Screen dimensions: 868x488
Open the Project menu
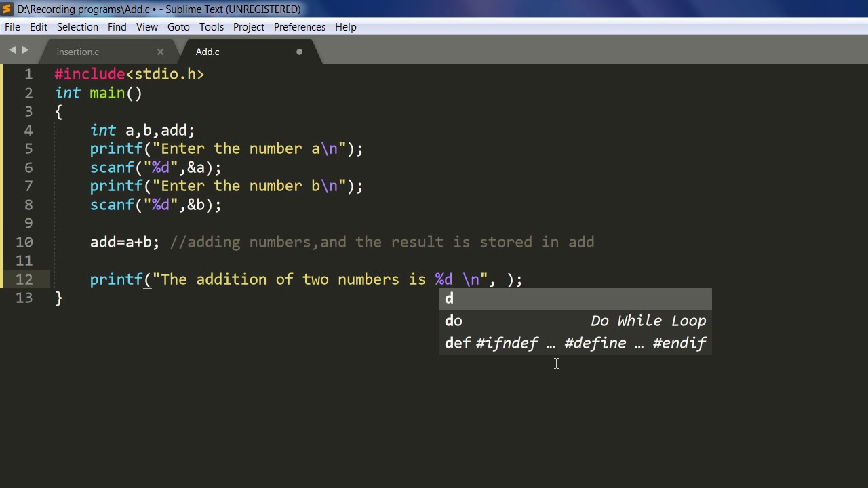(x=249, y=27)
